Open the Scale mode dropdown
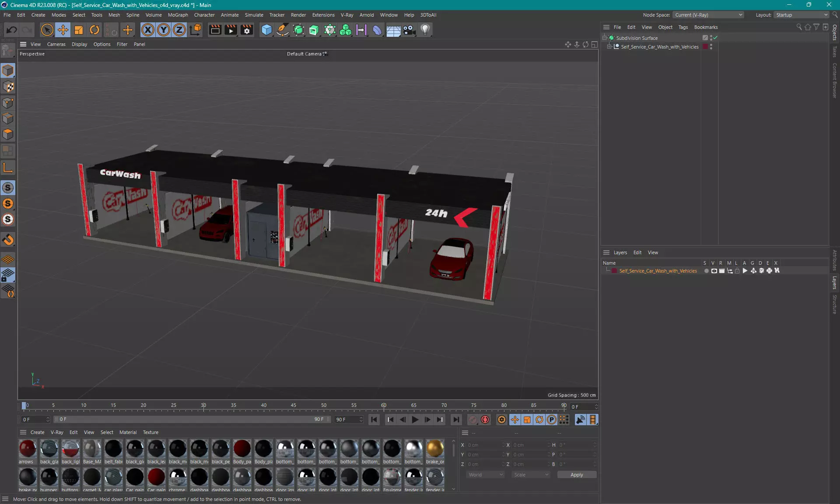Image resolution: width=840 pixels, height=504 pixels. [x=531, y=475]
